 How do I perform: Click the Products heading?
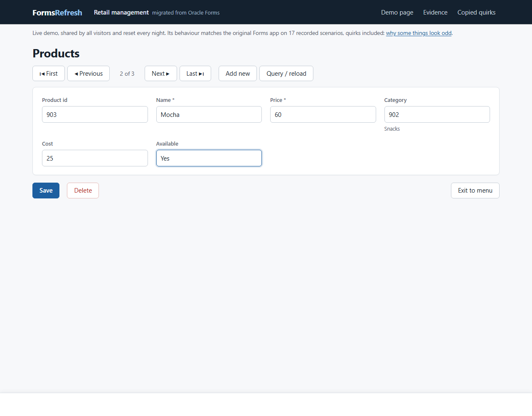(x=56, y=53)
